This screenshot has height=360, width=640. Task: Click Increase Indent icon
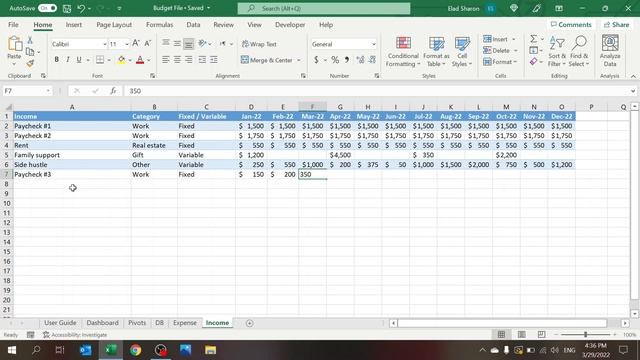point(214,60)
